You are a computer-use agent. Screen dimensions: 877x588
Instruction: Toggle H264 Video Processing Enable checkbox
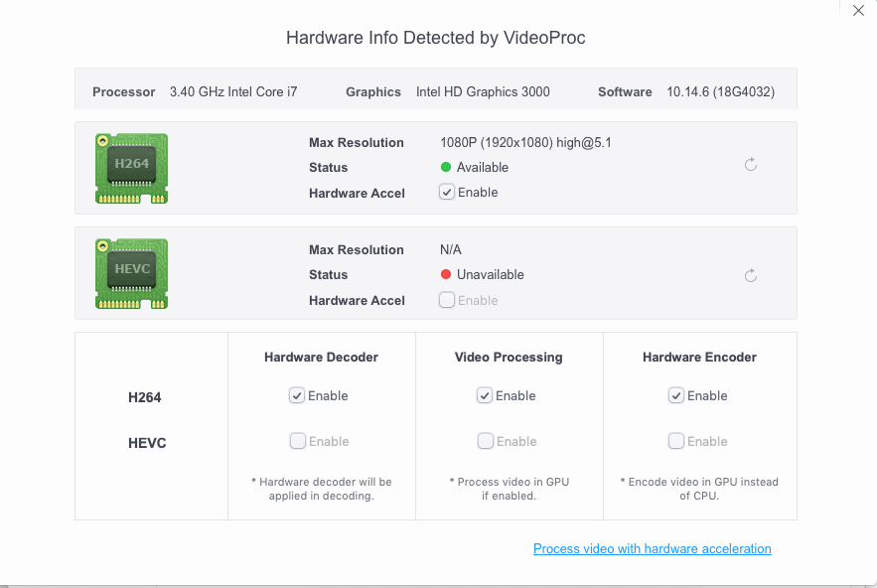pyautogui.click(x=485, y=395)
